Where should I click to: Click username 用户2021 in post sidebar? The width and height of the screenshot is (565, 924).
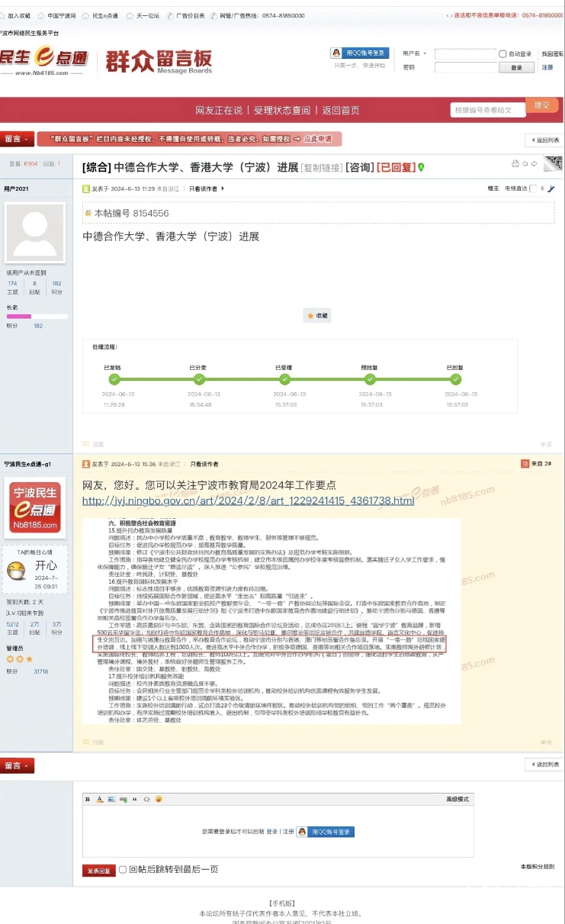[16, 188]
